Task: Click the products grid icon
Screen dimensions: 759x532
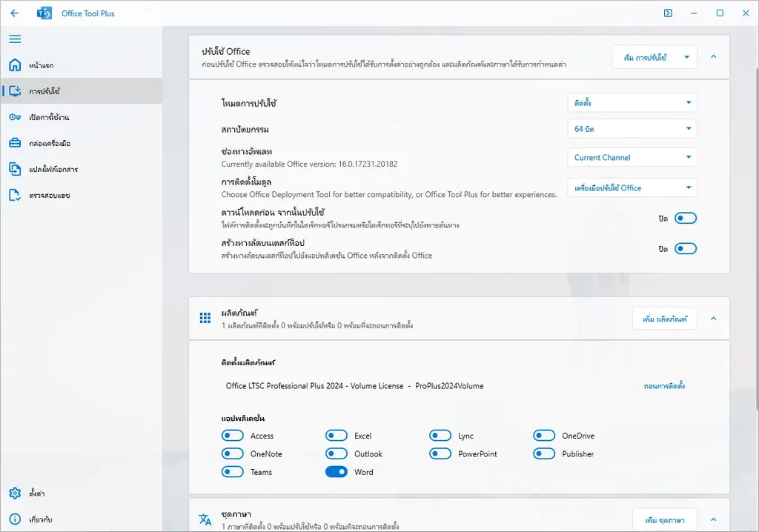Action: pos(205,318)
